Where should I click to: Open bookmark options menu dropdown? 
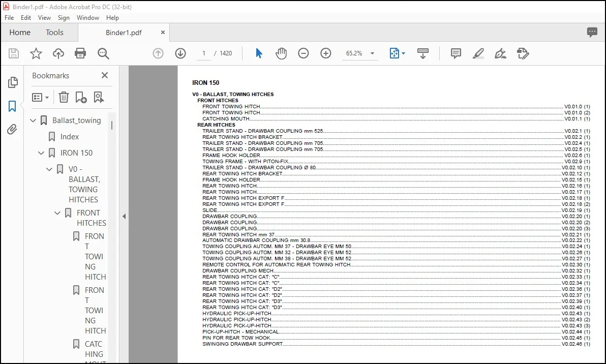coord(41,97)
